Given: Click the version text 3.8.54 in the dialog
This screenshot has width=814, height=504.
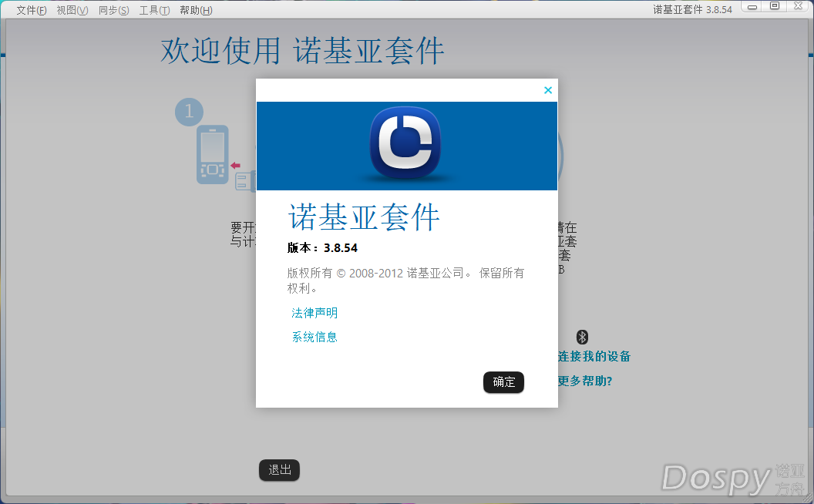Looking at the screenshot, I should pos(341,248).
